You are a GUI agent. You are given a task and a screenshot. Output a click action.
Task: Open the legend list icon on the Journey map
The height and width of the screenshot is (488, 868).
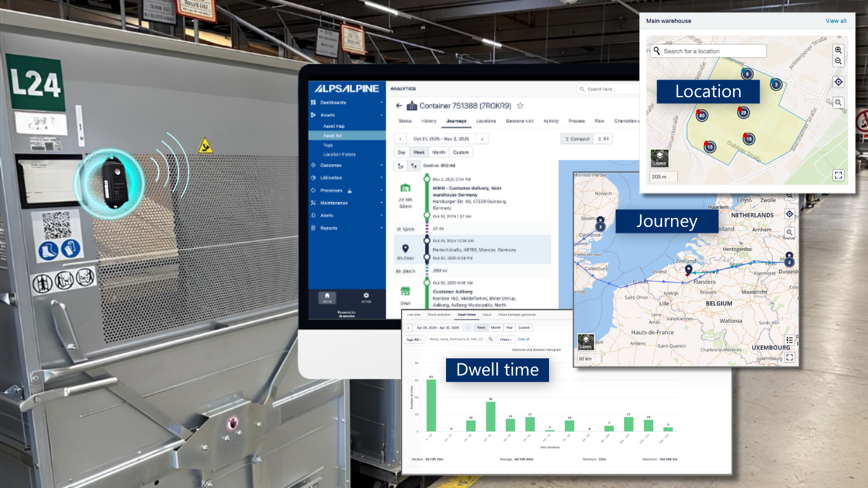pos(790,340)
